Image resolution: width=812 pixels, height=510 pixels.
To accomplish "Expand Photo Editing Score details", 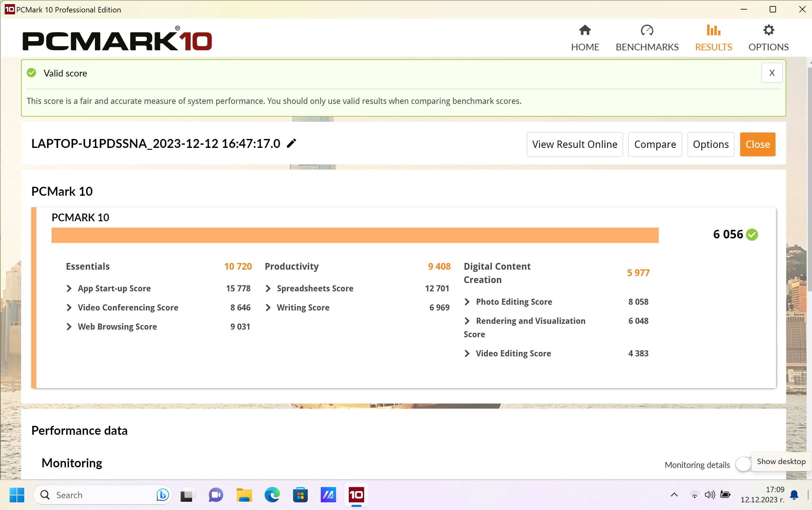I will 467,302.
